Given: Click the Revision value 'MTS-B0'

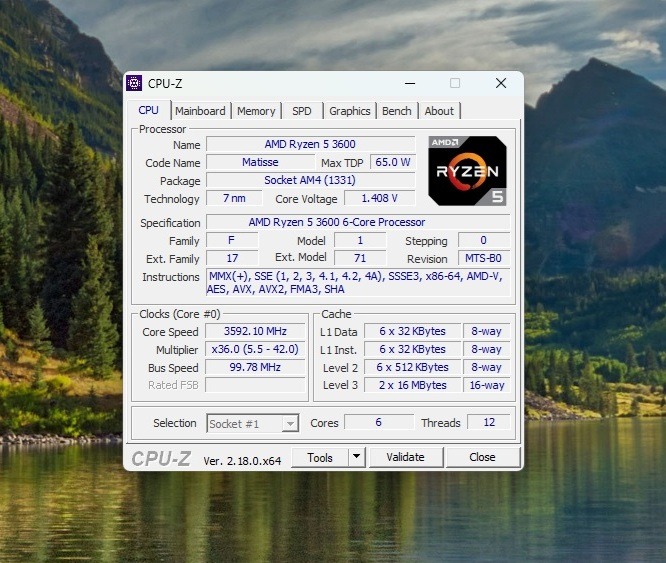Looking at the screenshot, I should click(484, 258).
